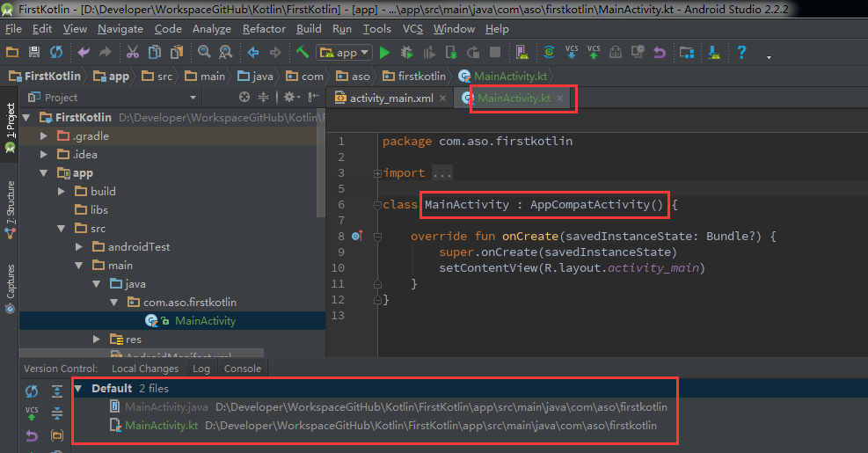Image resolution: width=868 pixels, height=453 pixels.
Task: Toggle the 1: Project side tool window
Action: [10, 128]
